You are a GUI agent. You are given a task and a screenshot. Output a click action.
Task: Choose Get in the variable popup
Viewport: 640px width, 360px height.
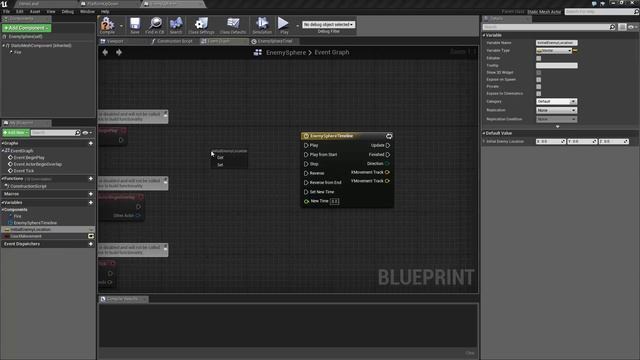(x=220, y=158)
